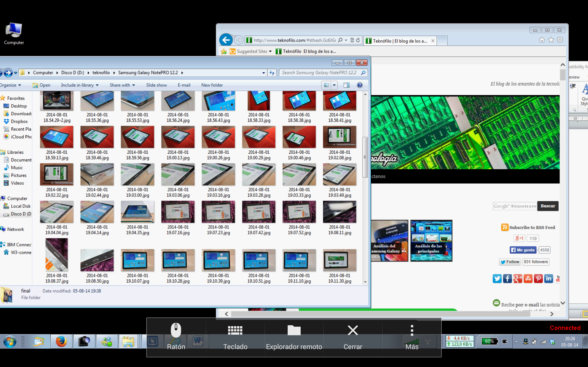The image size is (588, 367).
Task: Click the Pinterest social icon
Action: (538, 278)
